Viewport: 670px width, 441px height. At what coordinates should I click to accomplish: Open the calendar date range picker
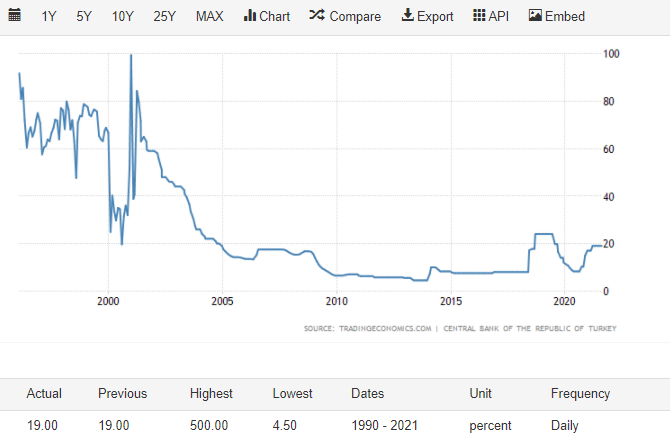(15, 16)
